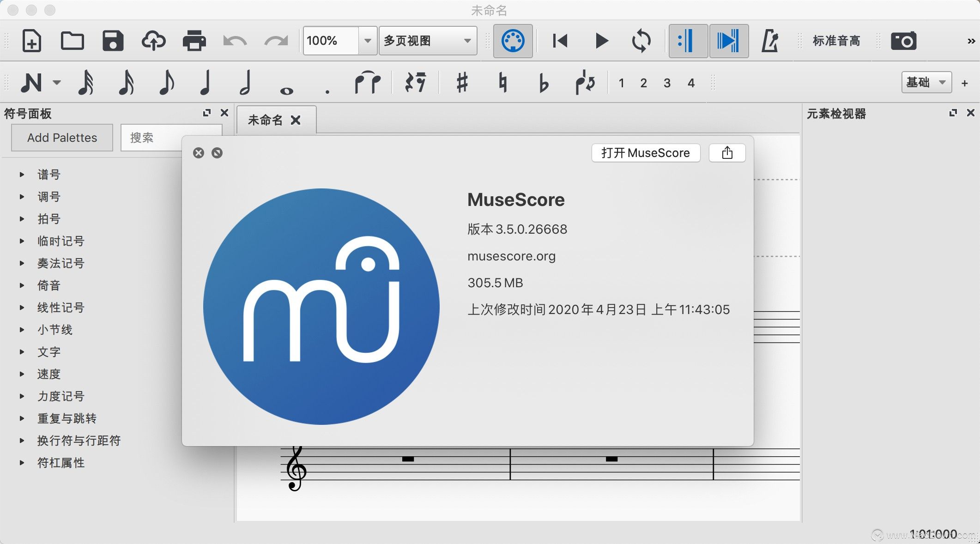Image resolution: width=980 pixels, height=544 pixels.
Task: Expand the 谱号 palette
Action: click(x=22, y=175)
